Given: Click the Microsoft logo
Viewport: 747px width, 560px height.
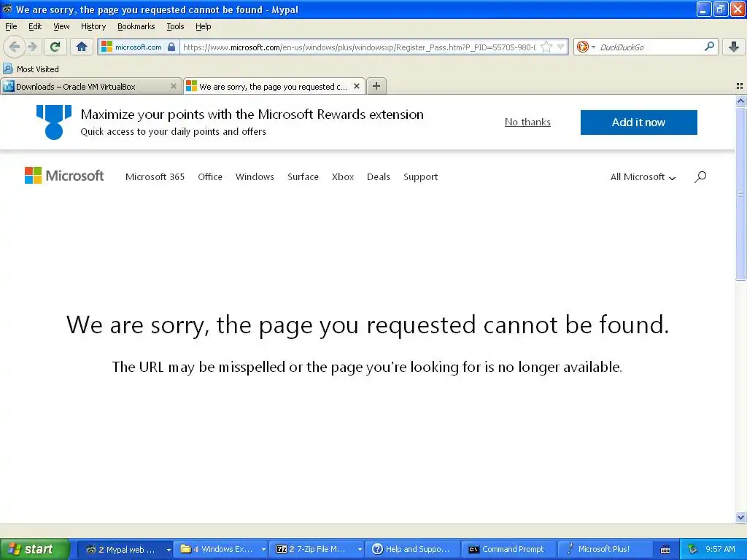Looking at the screenshot, I should [64, 175].
